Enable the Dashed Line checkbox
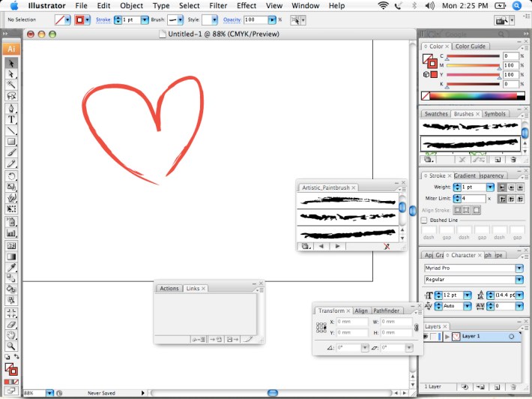 pyautogui.click(x=425, y=220)
